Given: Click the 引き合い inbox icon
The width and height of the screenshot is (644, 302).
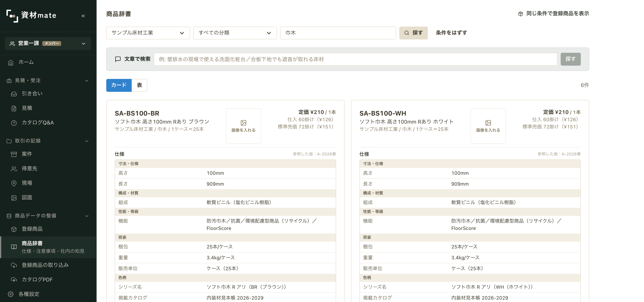Looking at the screenshot, I should point(14,94).
